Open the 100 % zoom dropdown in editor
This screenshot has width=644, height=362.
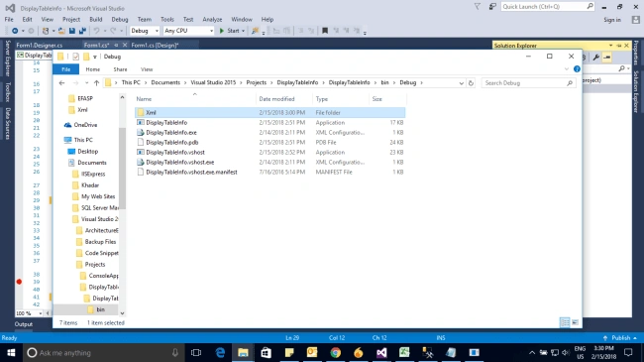click(x=41, y=313)
